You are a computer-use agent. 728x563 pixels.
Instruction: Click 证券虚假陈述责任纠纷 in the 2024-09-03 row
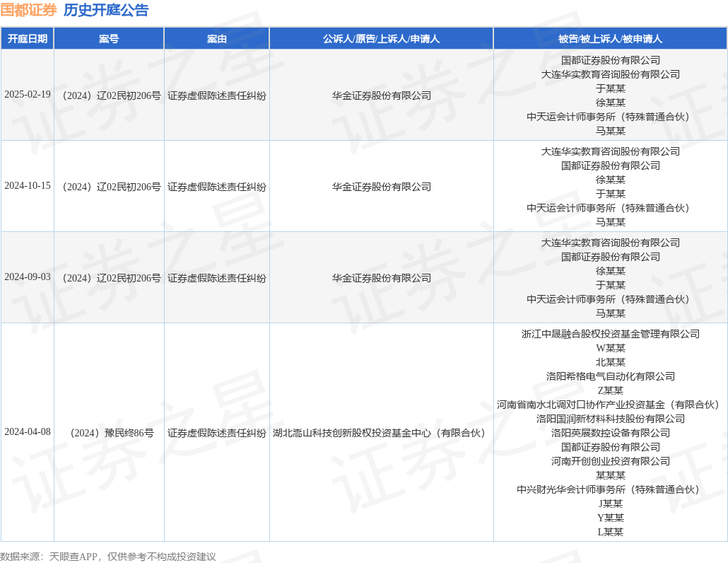click(x=217, y=278)
